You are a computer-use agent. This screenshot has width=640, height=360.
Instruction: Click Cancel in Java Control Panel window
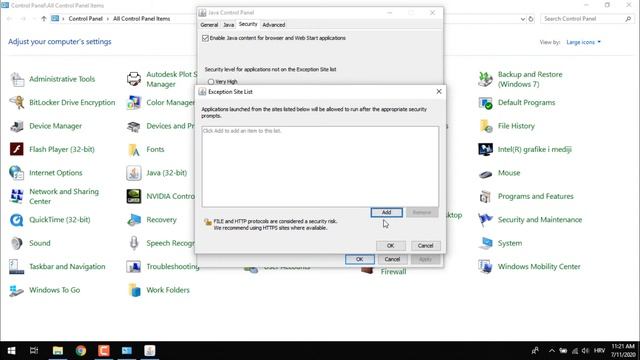[x=392, y=259]
